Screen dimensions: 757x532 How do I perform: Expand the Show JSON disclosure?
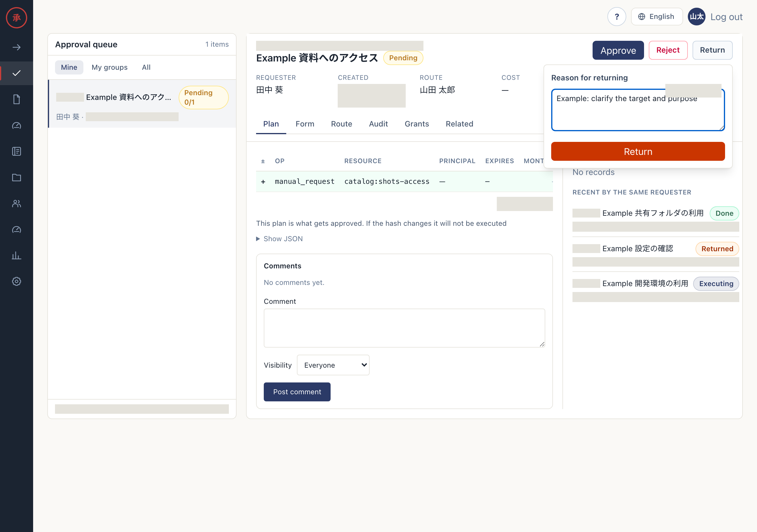[279, 239]
